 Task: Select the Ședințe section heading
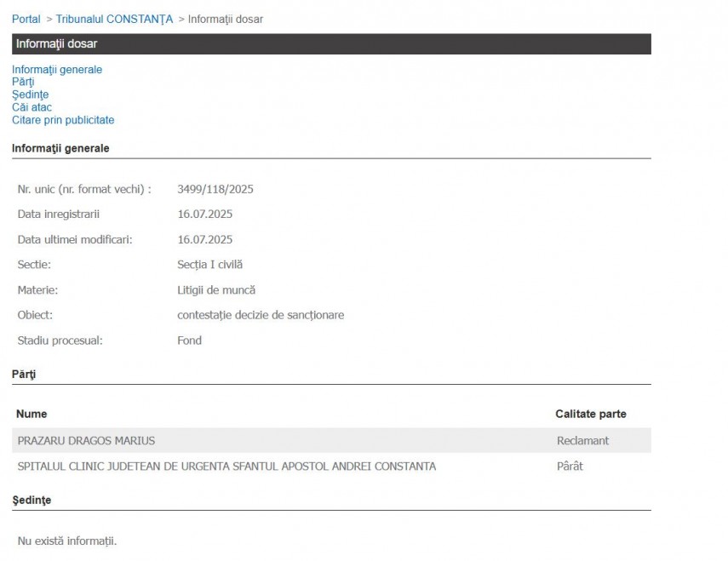(32, 501)
